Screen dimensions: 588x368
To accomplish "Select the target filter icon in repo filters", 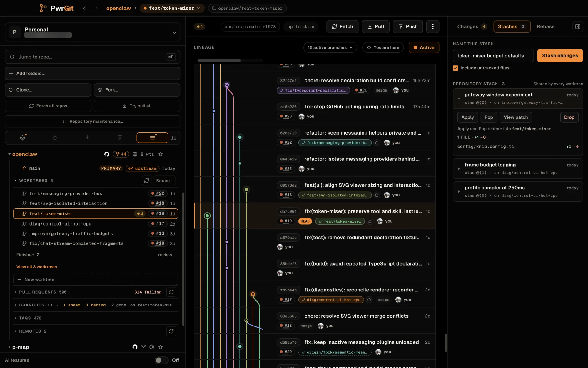I will tap(23, 138).
